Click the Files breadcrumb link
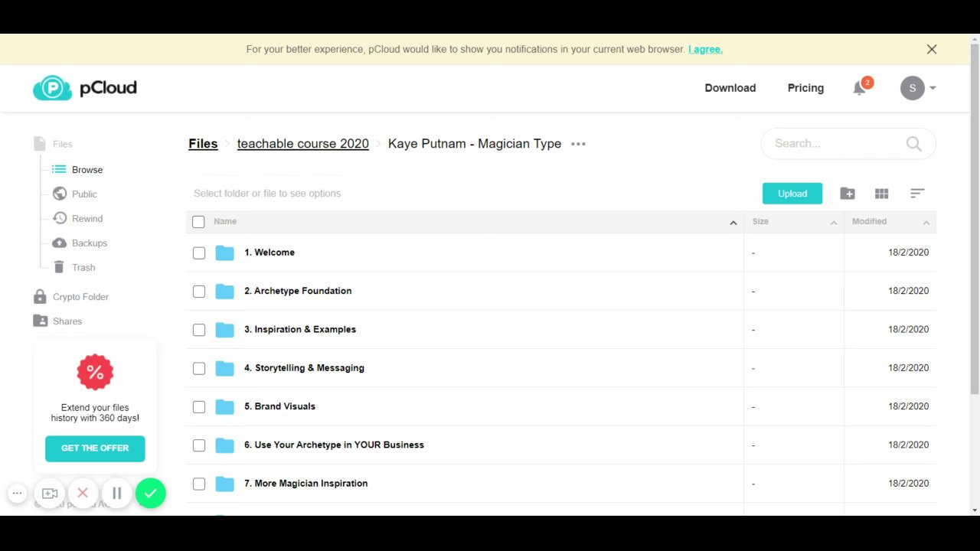Viewport: 980px width, 551px height. [203, 144]
